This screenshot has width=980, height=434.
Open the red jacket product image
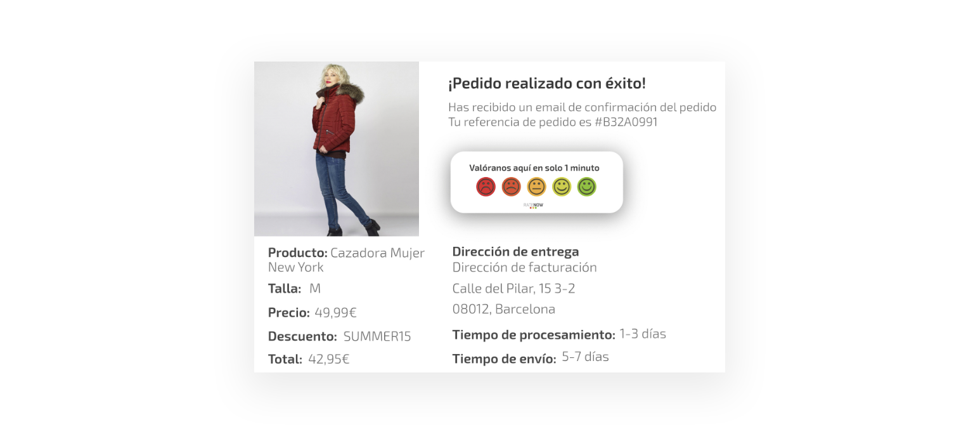pyautogui.click(x=337, y=149)
